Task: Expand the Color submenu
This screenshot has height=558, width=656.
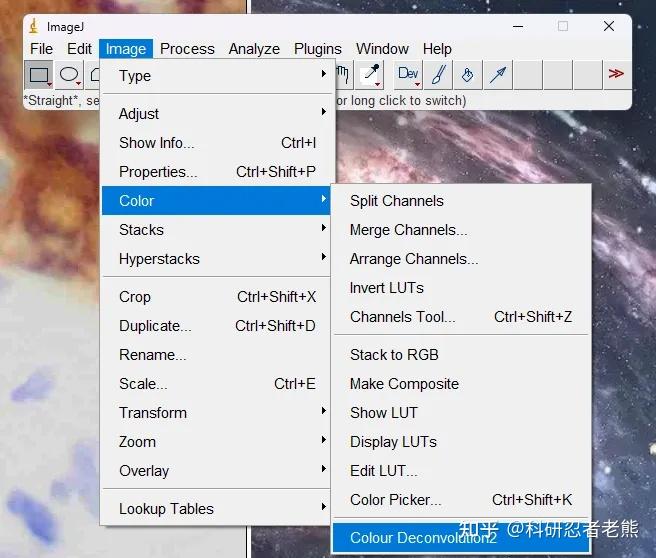Action: click(216, 200)
